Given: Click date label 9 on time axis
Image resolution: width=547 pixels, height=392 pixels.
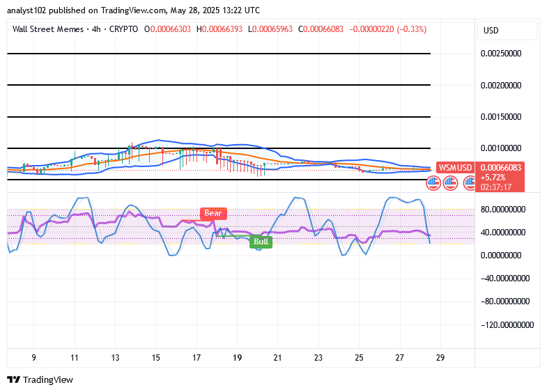Looking at the screenshot, I should (34, 358).
